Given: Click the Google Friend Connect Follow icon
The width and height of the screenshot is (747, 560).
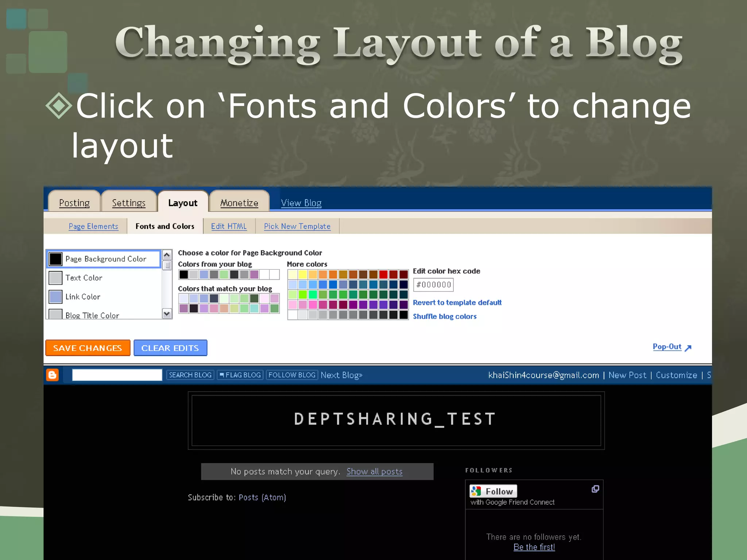Looking at the screenshot, I should click(x=476, y=491).
